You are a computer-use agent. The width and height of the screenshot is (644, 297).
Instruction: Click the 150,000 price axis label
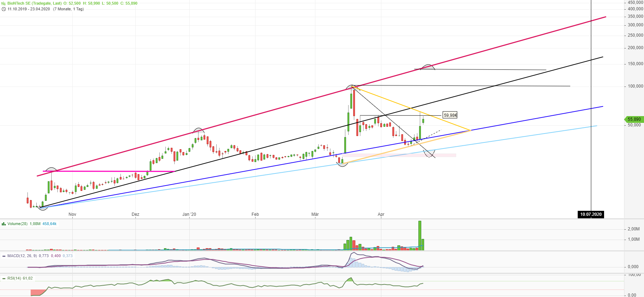tap(635, 64)
